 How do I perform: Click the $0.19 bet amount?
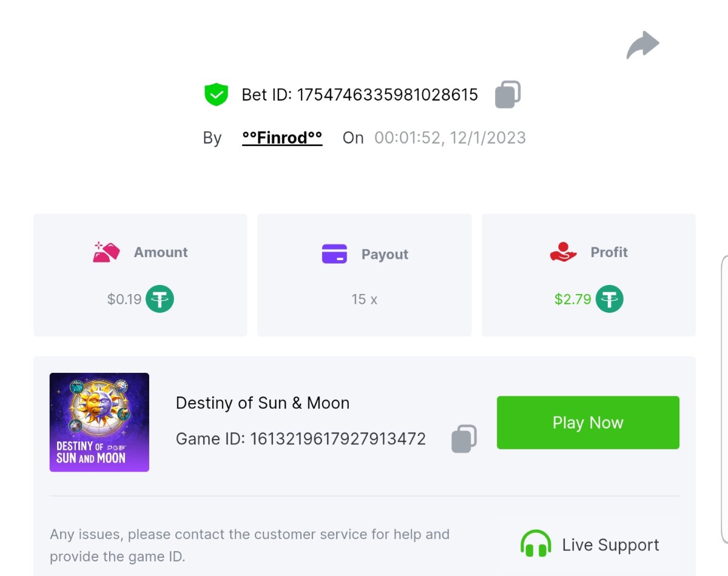coord(124,299)
